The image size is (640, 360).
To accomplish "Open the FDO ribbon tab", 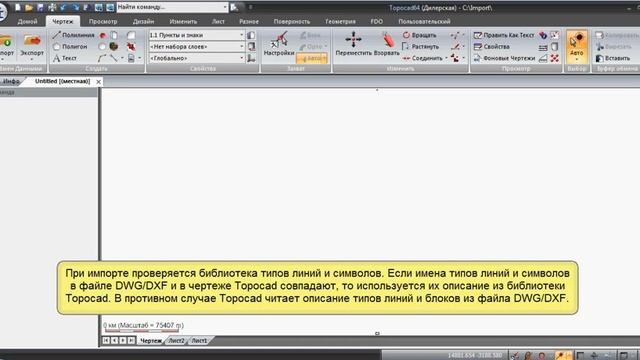I will [x=377, y=21].
